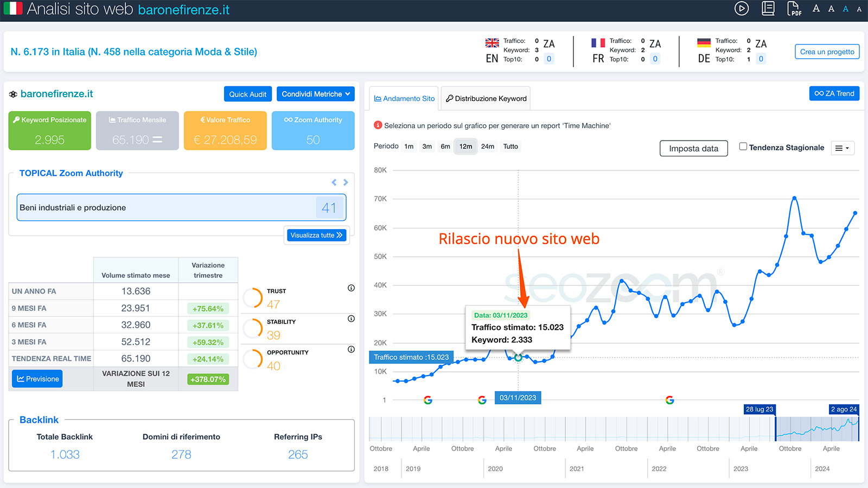
Task: Open the OPPORTUNITY metric info icon
Action: coord(351,350)
